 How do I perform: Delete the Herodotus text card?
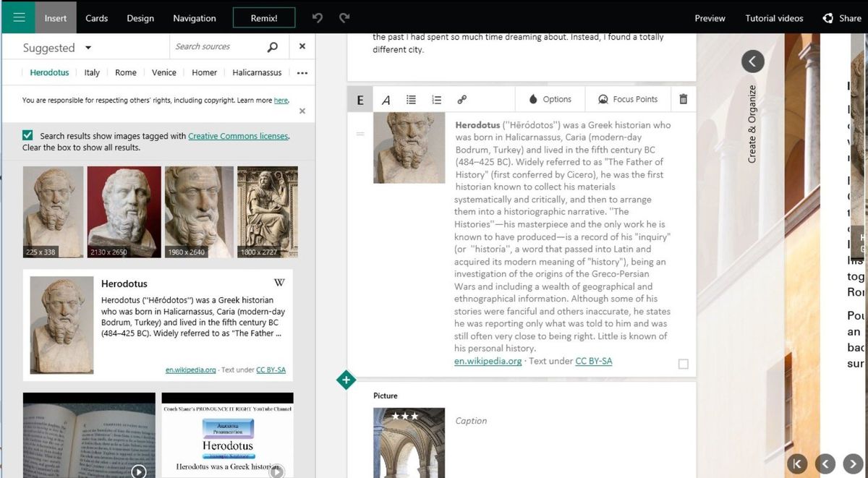coord(683,99)
